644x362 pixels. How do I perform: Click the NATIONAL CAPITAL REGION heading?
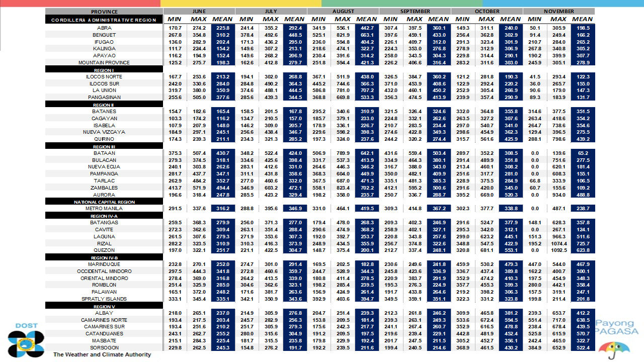click(x=104, y=202)
